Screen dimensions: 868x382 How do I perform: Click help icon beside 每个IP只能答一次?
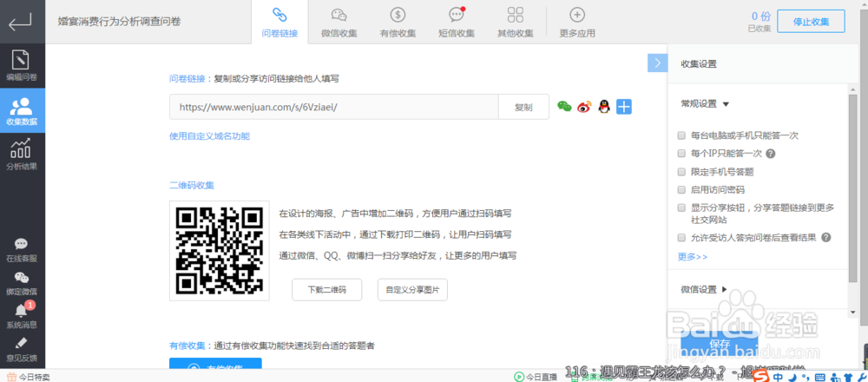click(x=770, y=154)
